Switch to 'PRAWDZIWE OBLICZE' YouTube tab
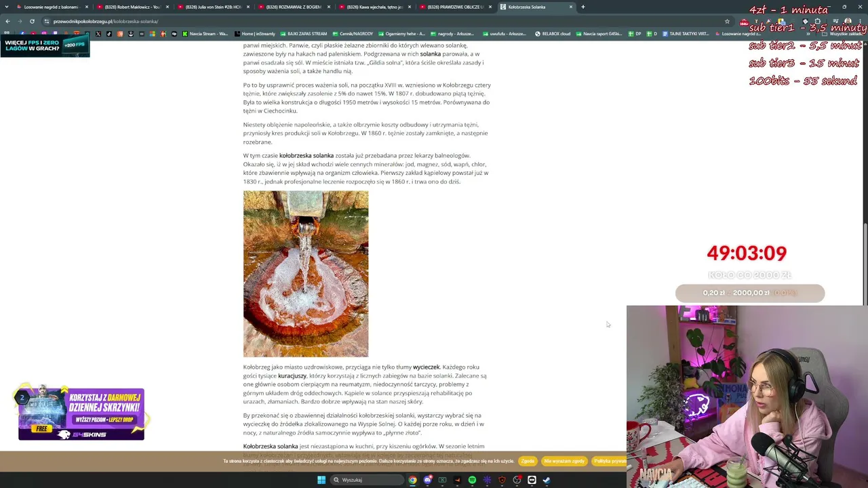The width and height of the screenshot is (868, 488). coord(454,7)
